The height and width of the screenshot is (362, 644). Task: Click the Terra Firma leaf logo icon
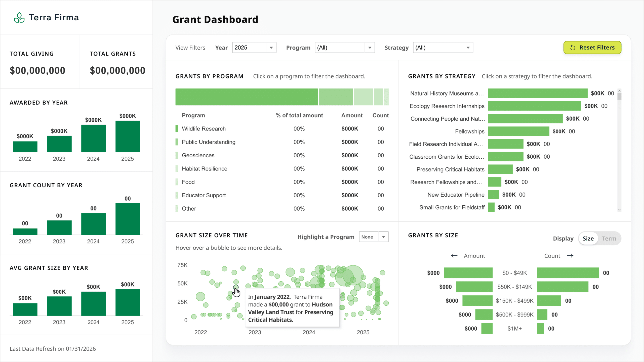click(19, 18)
